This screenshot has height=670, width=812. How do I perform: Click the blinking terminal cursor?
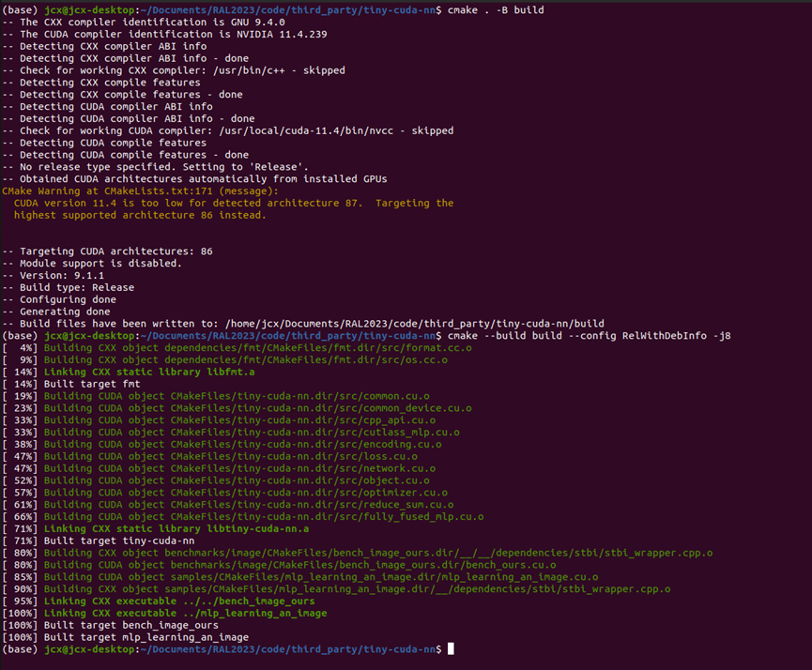pyautogui.click(x=452, y=648)
